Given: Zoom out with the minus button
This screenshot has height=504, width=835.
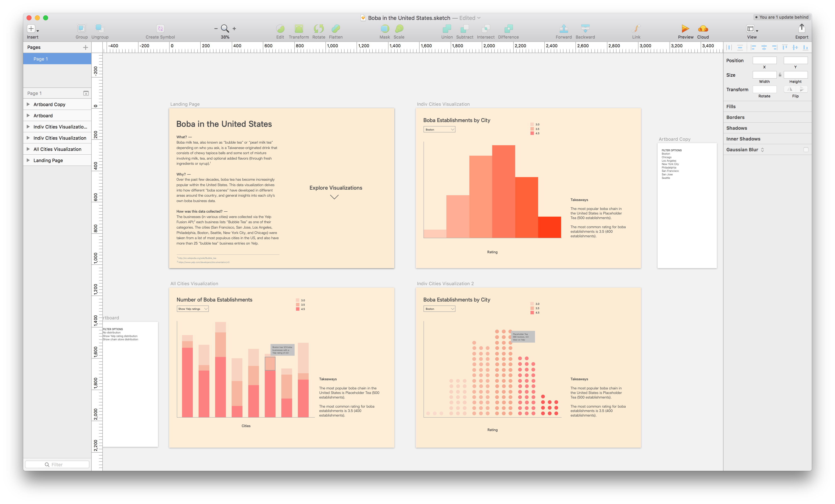Looking at the screenshot, I should [x=216, y=29].
